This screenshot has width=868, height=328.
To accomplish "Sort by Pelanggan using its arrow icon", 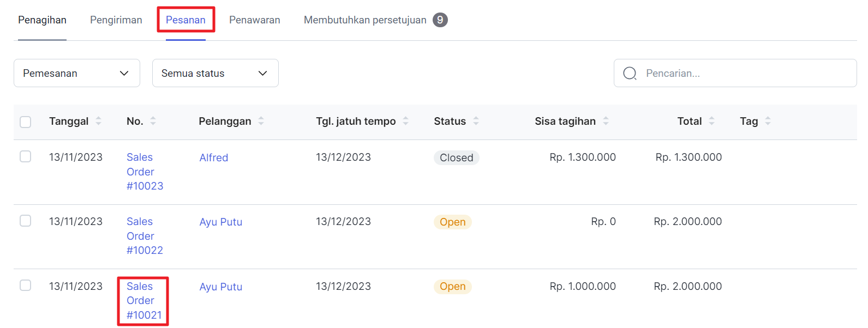I will tap(261, 121).
